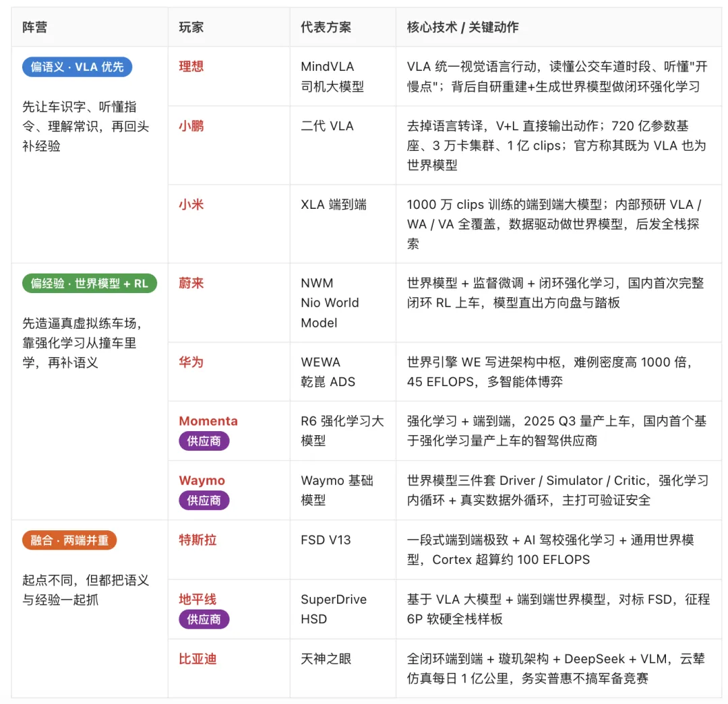Click the description starting '1000 万 clips 训练'
This screenshot has width=728, height=704.
point(554,224)
